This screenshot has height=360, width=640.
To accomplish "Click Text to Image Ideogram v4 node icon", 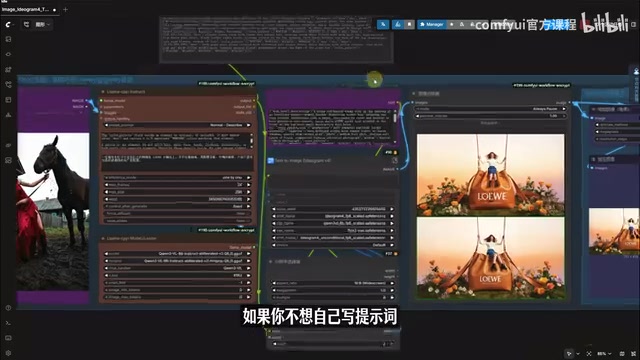I will [270, 161].
